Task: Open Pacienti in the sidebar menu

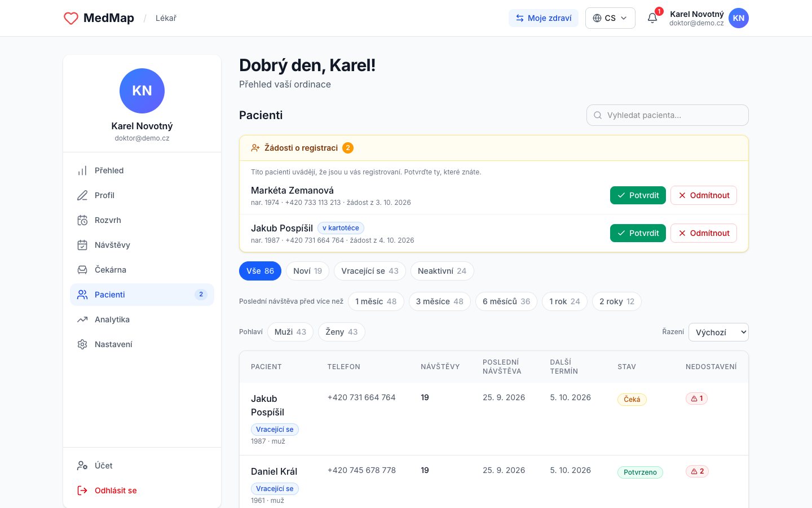Action: [142, 295]
